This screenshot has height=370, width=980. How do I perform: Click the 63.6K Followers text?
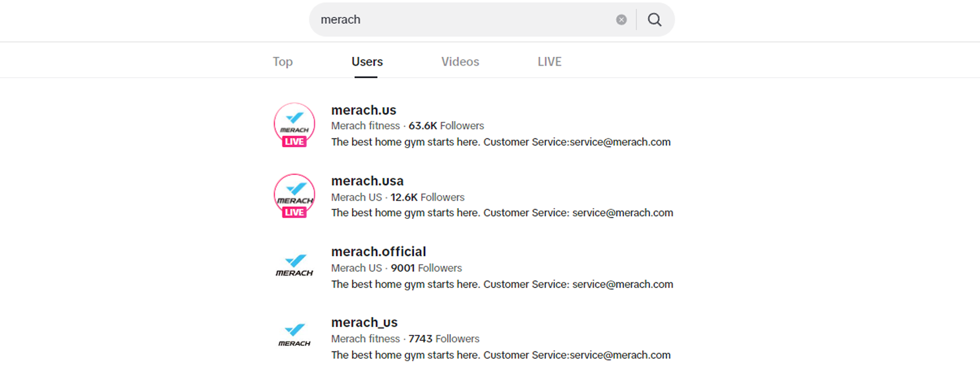coord(446,126)
